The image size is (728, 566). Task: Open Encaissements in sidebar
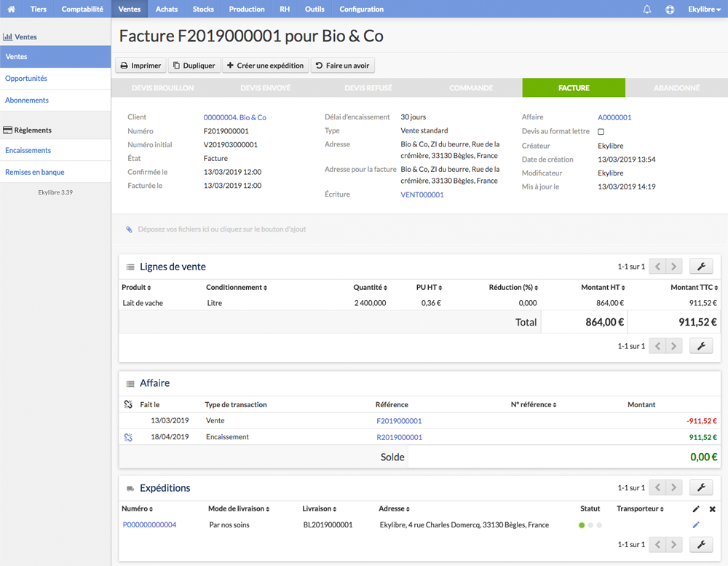55,150
